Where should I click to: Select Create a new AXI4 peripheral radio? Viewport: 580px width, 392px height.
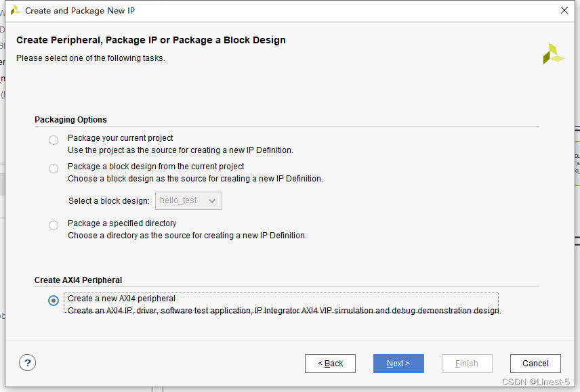coord(54,301)
